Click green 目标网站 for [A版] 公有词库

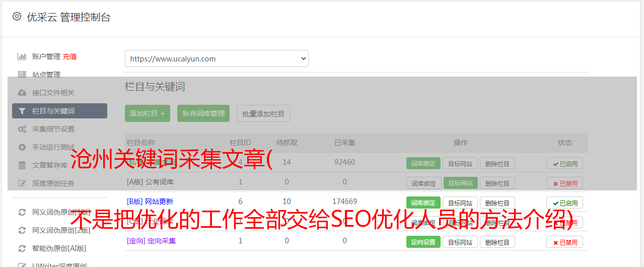click(460, 183)
